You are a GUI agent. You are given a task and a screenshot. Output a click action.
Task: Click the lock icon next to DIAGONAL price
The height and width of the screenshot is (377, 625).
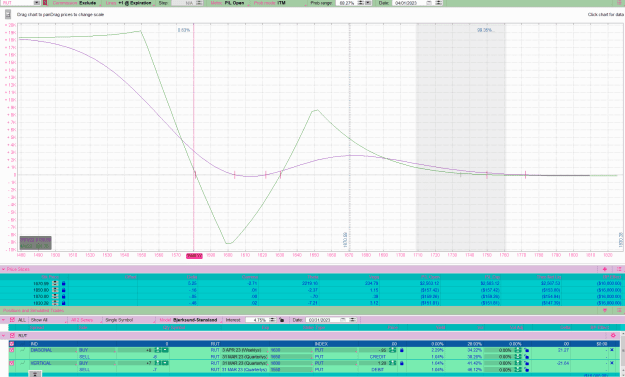point(402,350)
